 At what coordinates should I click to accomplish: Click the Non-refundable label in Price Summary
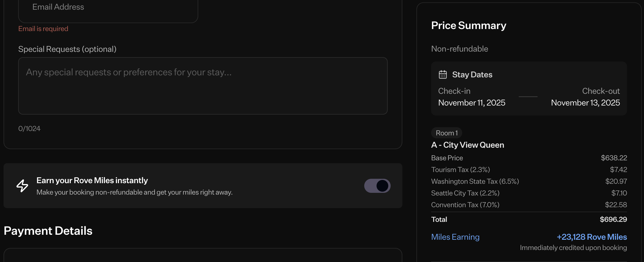[x=460, y=49]
